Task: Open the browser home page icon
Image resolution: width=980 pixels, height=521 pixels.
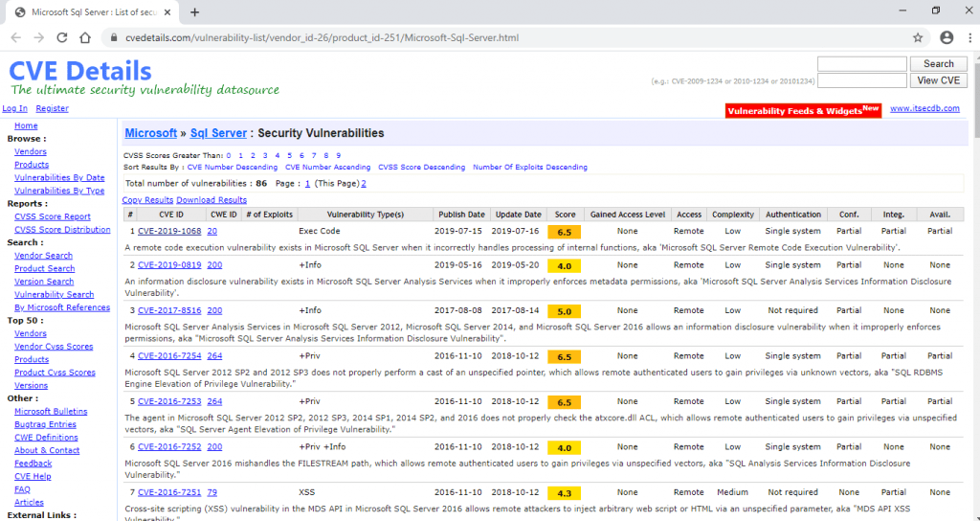Action: click(x=85, y=37)
